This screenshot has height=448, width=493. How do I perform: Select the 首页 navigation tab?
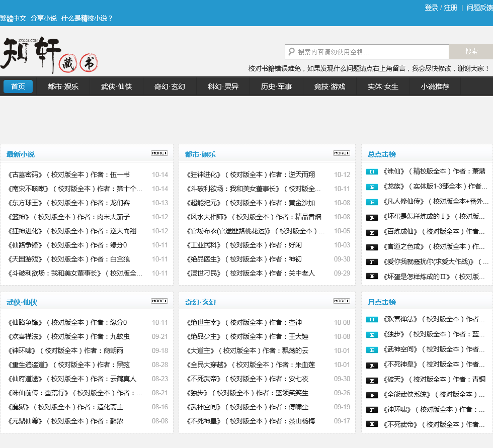click(18, 86)
